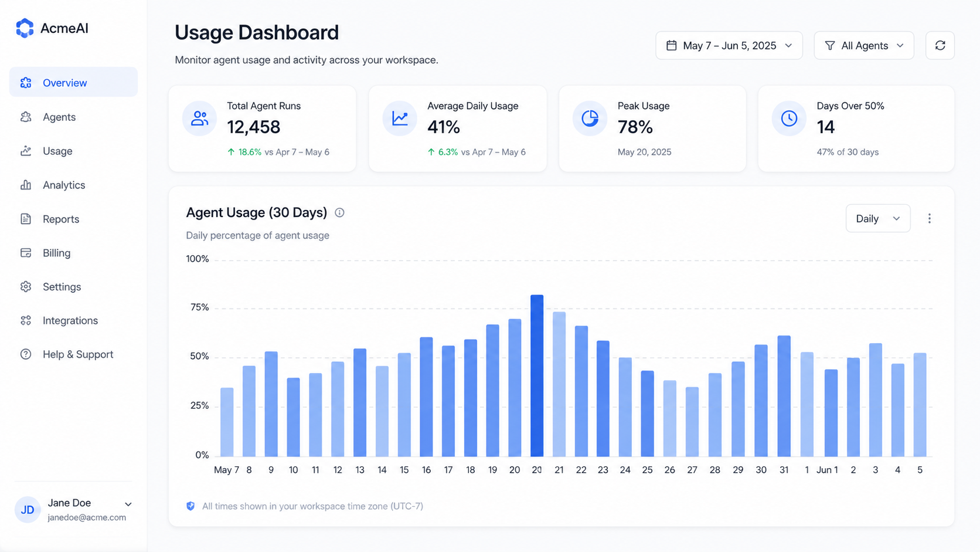This screenshot has width=980, height=552.
Task: Click the bar above label 5
Action: click(x=920, y=405)
